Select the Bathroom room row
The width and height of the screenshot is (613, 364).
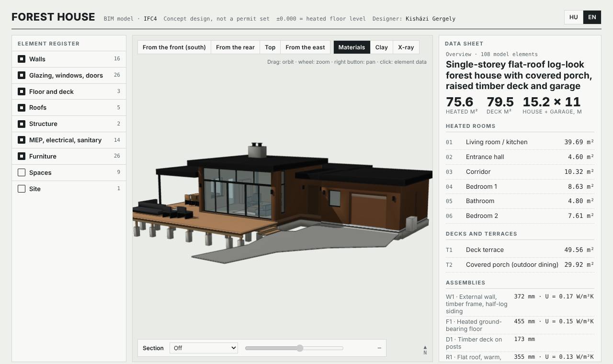(x=520, y=201)
